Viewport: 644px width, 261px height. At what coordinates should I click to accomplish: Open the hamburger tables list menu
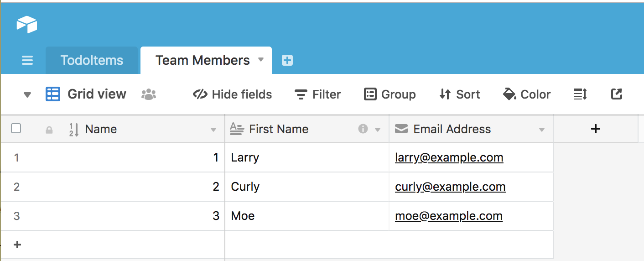click(27, 60)
